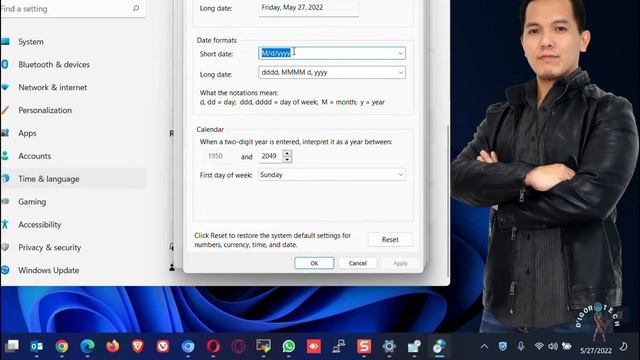This screenshot has height=360, width=640.
Task: Select Time & language in sidebar
Action: (x=73, y=179)
